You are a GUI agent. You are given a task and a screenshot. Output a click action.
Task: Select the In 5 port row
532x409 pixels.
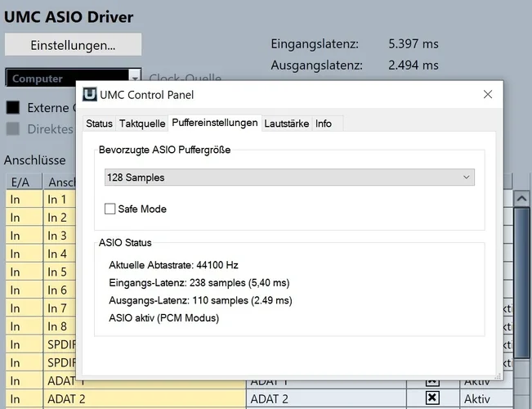[41, 272]
